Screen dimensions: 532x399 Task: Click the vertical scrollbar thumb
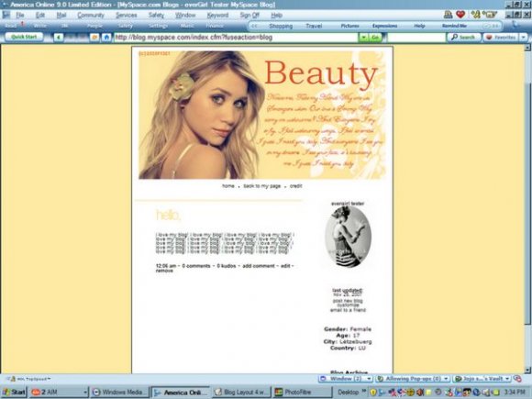(527, 203)
